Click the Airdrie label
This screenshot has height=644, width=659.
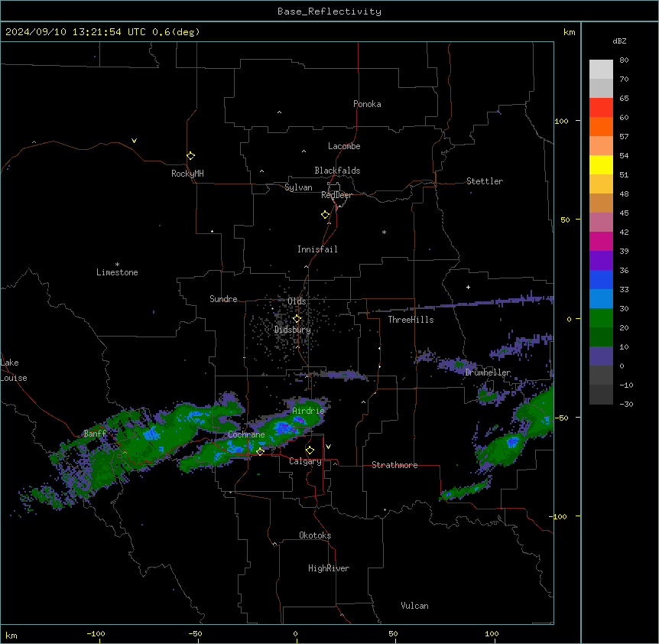click(x=308, y=411)
